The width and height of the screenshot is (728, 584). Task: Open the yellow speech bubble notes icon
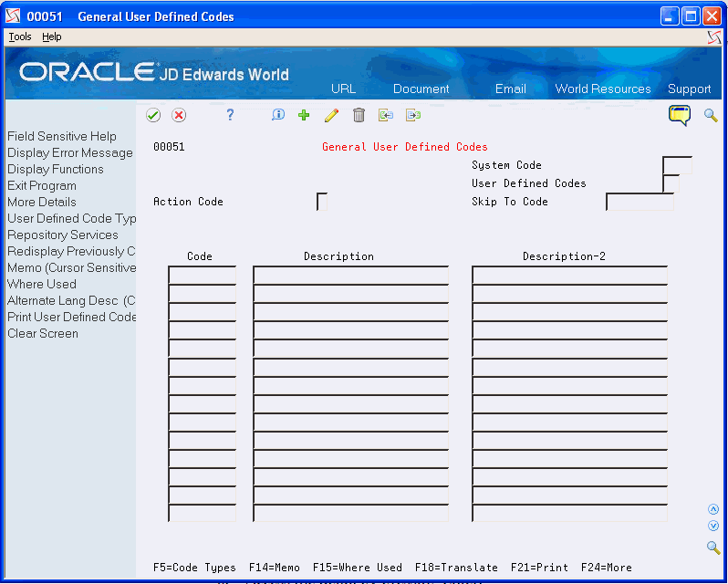coord(680,115)
